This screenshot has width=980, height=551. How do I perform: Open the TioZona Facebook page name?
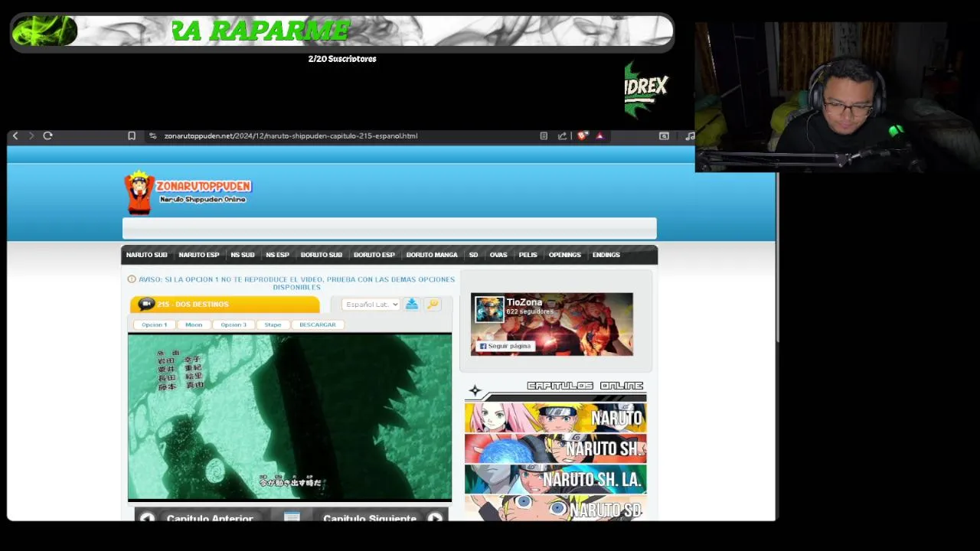(x=524, y=302)
